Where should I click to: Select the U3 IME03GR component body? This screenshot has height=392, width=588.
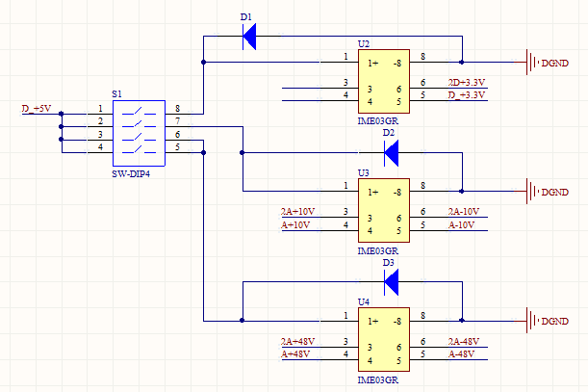click(x=384, y=210)
